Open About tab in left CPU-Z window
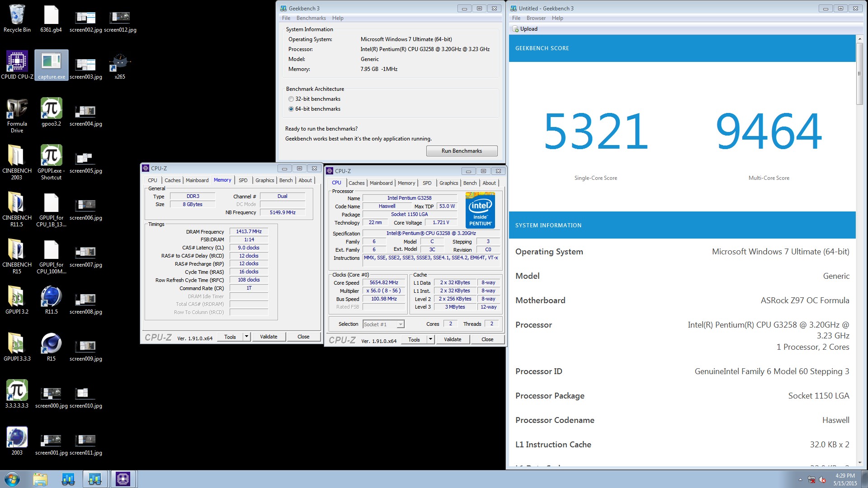This screenshot has width=868, height=488. point(305,180)
